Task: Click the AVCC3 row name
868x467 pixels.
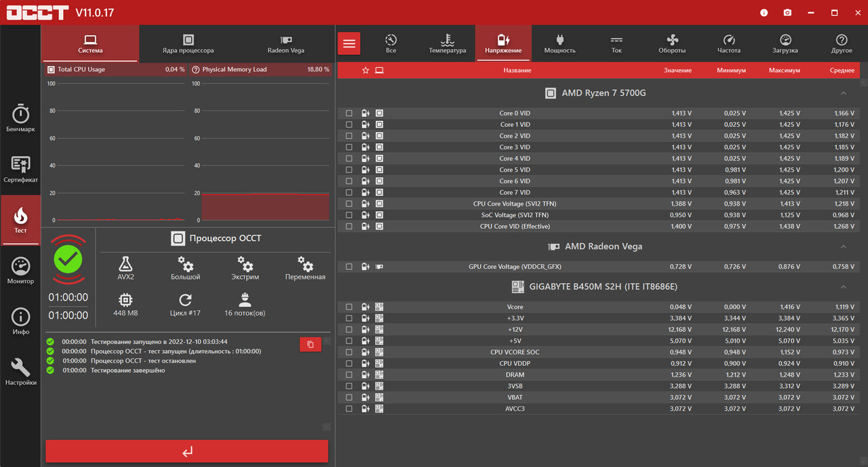Action: (x=515, y=409)
